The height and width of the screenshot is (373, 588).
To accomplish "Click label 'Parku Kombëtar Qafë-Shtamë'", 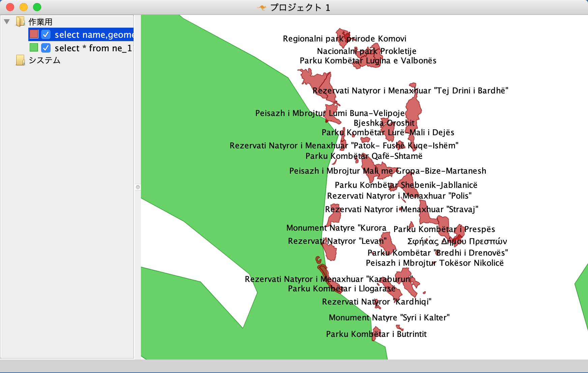I will tap(364, 156).
